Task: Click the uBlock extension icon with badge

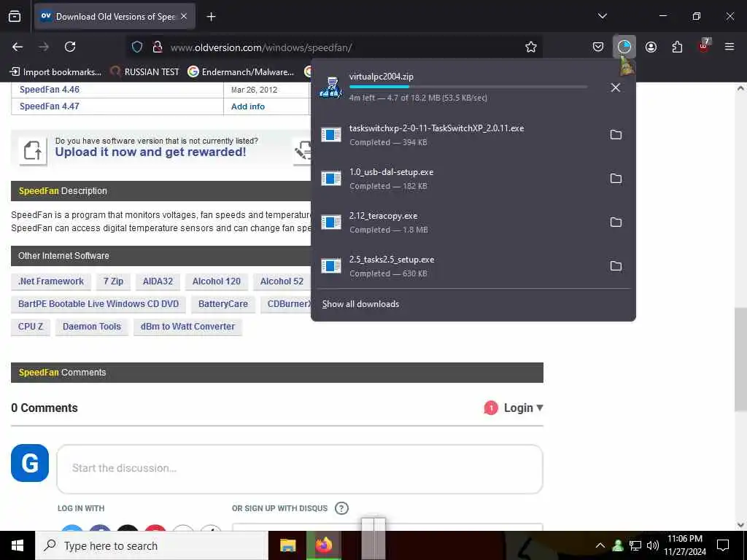Action: tap(704, 46)
